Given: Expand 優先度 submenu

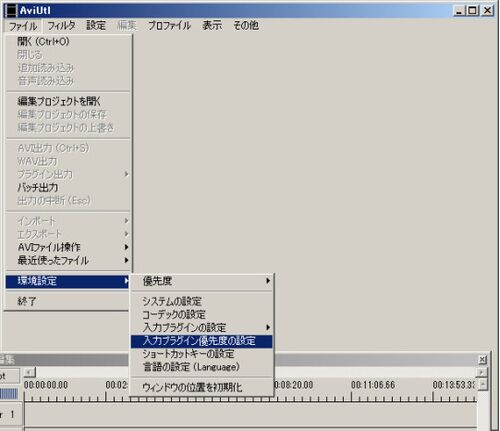Looking at the screenshot, I should tap(202, 281).
